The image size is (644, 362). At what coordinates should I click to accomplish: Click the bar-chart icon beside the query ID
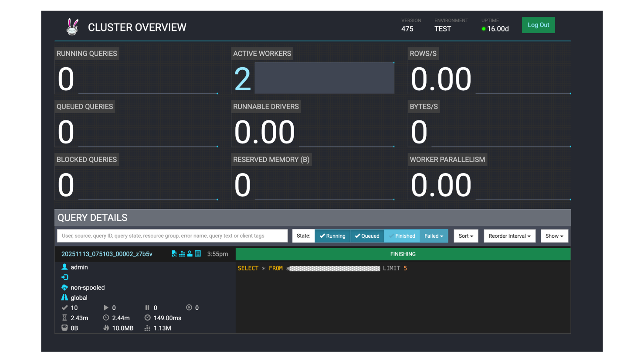(182, 254)
